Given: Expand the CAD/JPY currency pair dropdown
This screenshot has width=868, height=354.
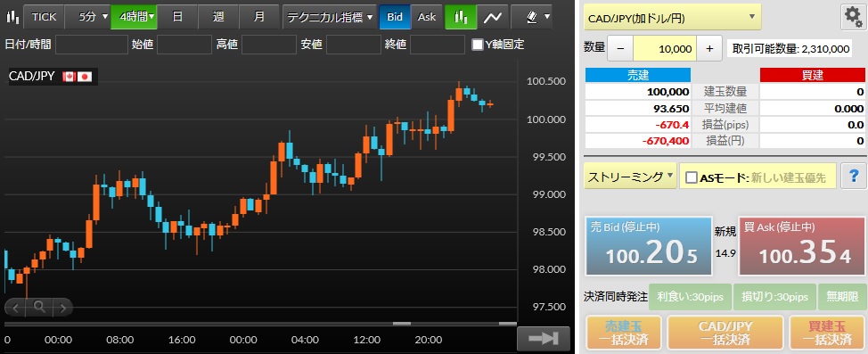Looking at the screenshot, I should (x=672, y=18).
